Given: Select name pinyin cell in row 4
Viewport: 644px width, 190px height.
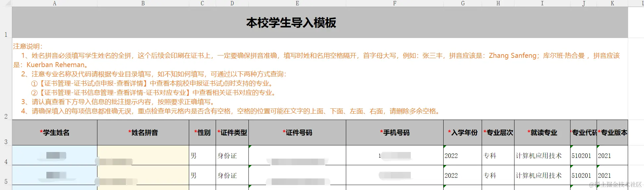Looking at the screenshot, I should 143,155.
